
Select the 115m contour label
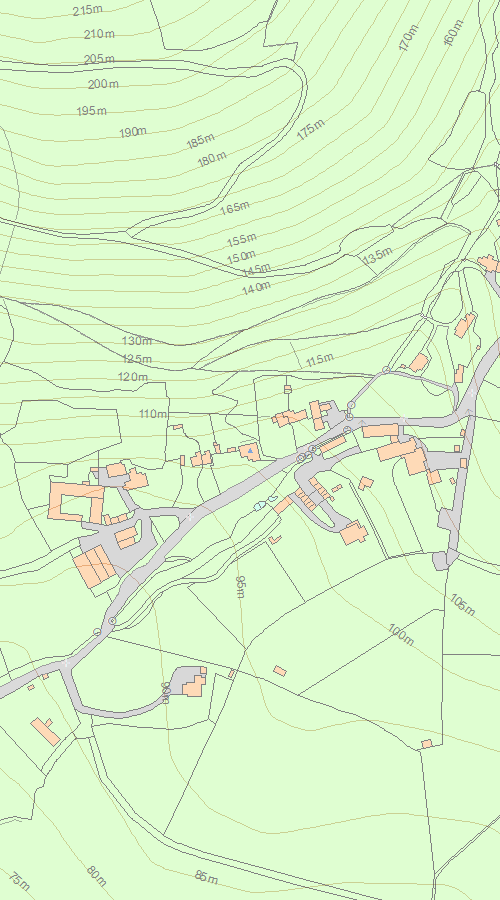[320, 360]
